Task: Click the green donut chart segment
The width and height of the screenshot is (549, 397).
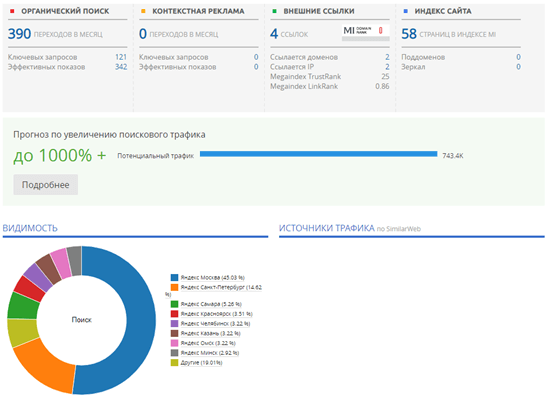Action: click(23, 306)
